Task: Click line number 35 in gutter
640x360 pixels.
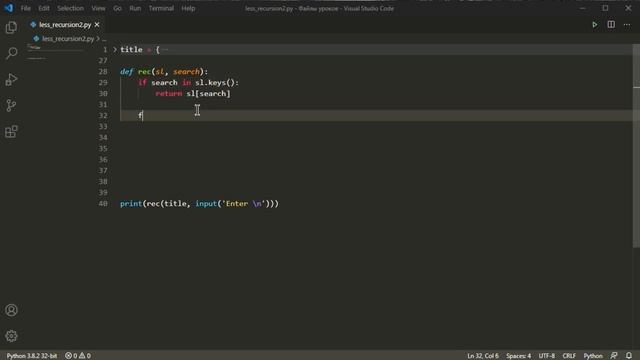Action: [x=103, y=149]
